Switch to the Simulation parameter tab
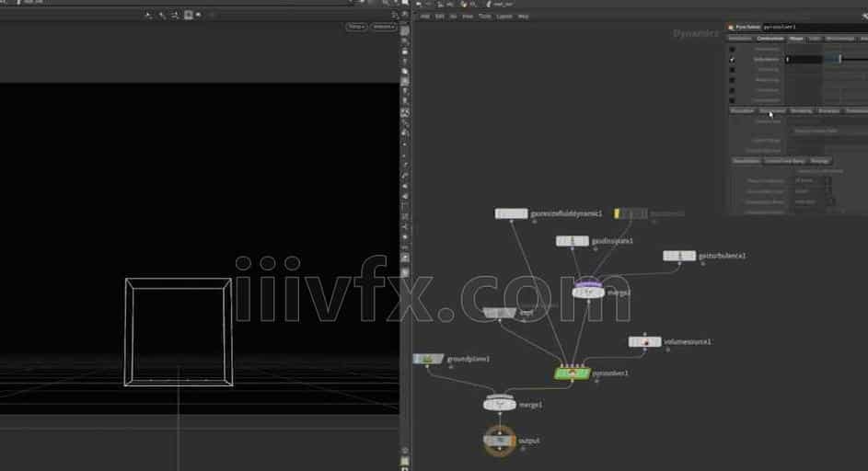The image size is (868, 471). [740, 39]
